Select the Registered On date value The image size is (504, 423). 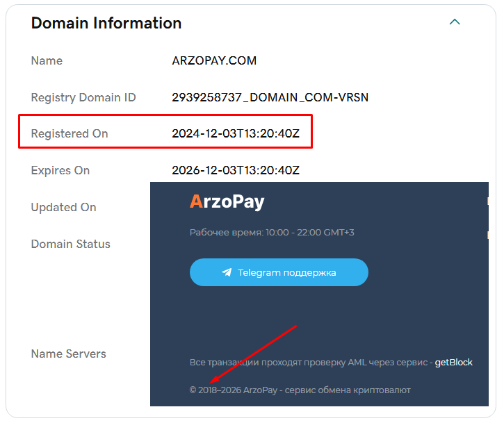click(x=236, y=133)
